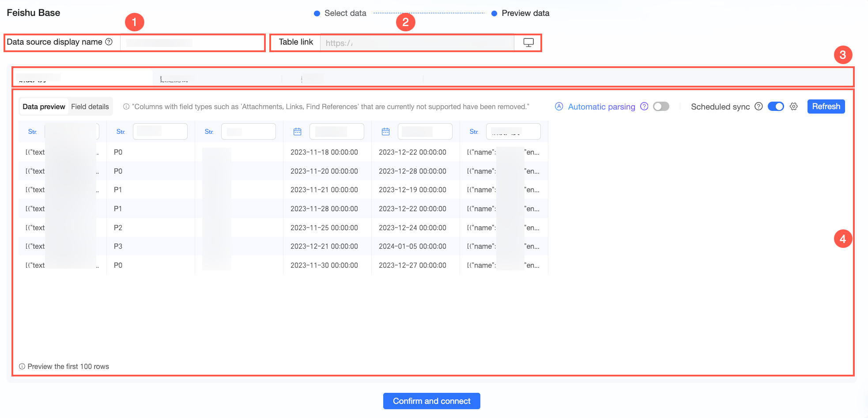Viewport: 868px width, 418px height.
Task: Click the Data source display name field
Action: [192, 43]
